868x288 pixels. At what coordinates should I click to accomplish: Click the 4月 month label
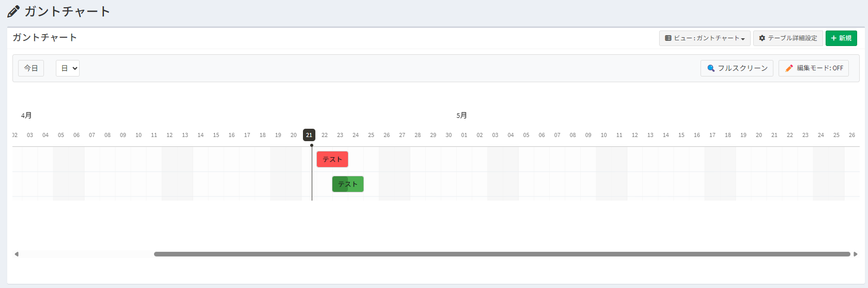(x=26, y=115)
